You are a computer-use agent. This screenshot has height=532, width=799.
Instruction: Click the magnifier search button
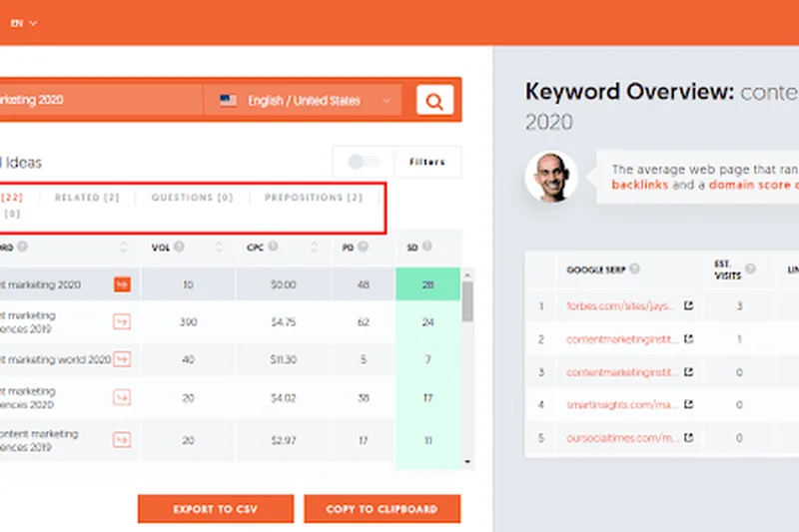click(434, 101)
